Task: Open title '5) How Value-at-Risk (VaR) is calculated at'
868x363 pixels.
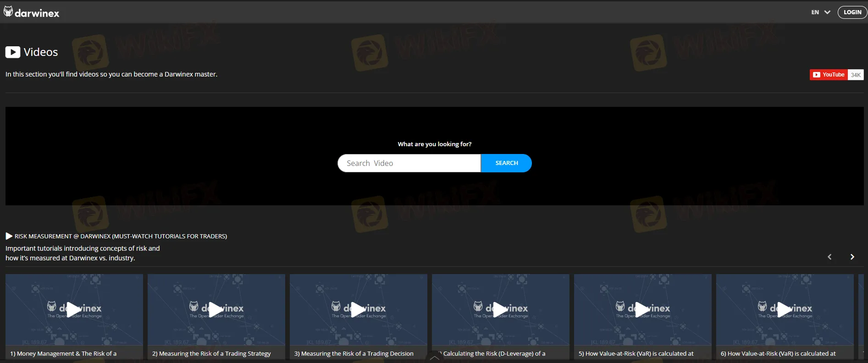Action: [x=636, y=354]
